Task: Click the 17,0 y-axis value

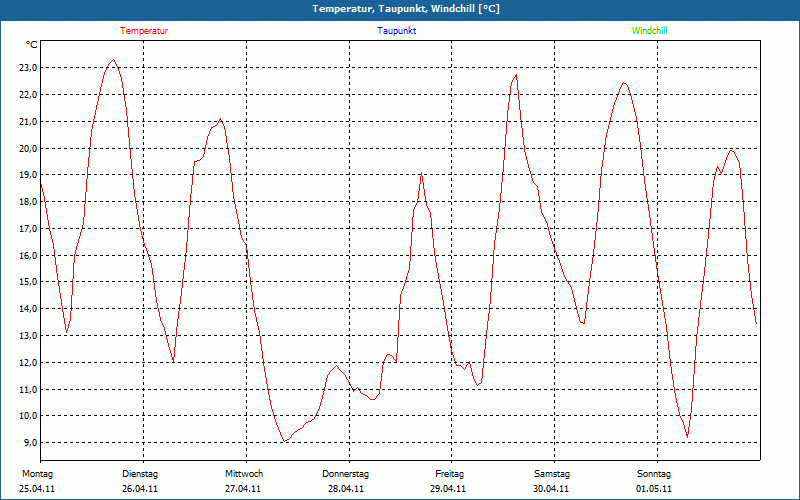Action: pyautogui.click(x=29, y=229)
